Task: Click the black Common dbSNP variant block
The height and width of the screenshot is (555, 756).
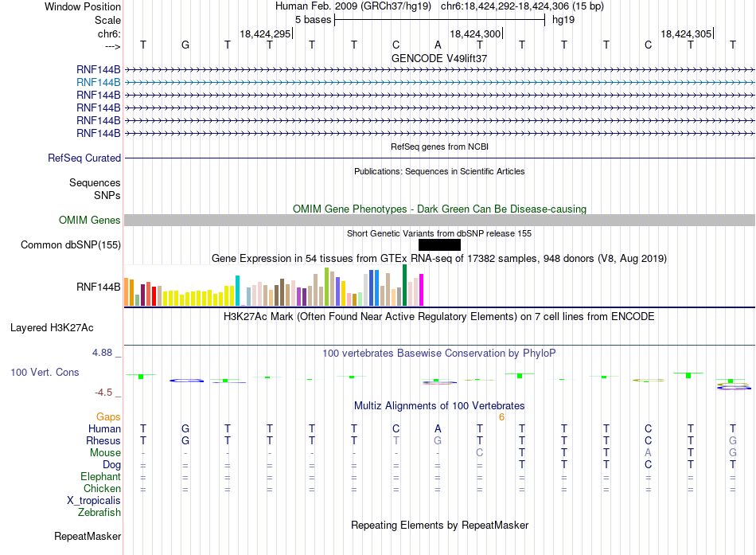Action: [439, 244]
